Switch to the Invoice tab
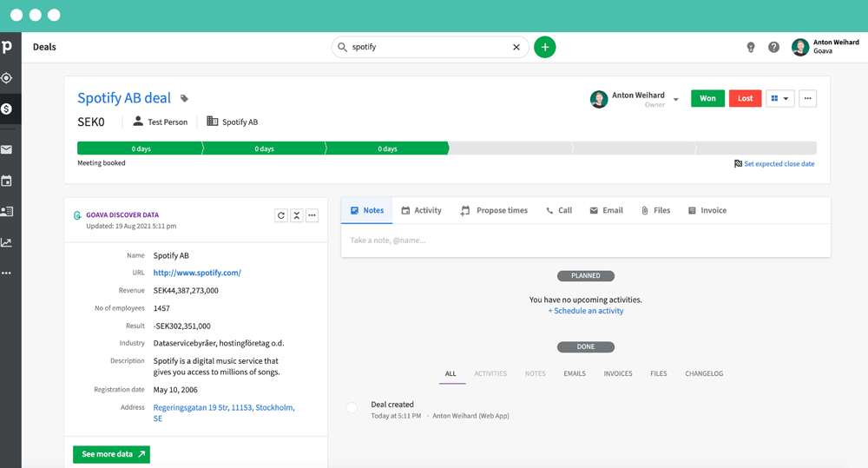 pos(707,210)
